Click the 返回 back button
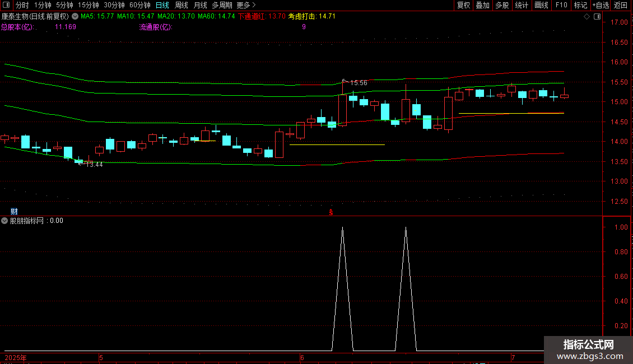 click(621, 5)
